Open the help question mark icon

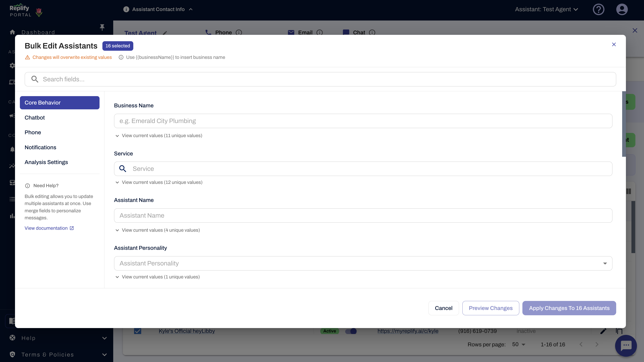point(599,9)
